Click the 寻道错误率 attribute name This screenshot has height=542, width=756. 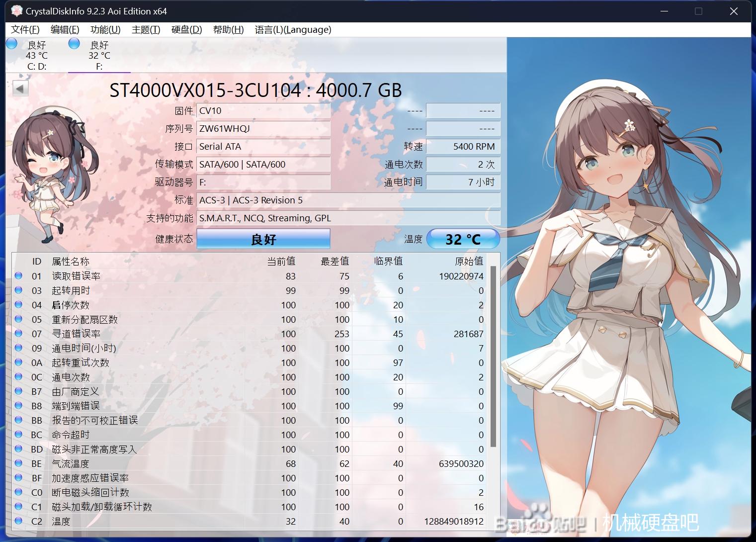tap(76, 334)
